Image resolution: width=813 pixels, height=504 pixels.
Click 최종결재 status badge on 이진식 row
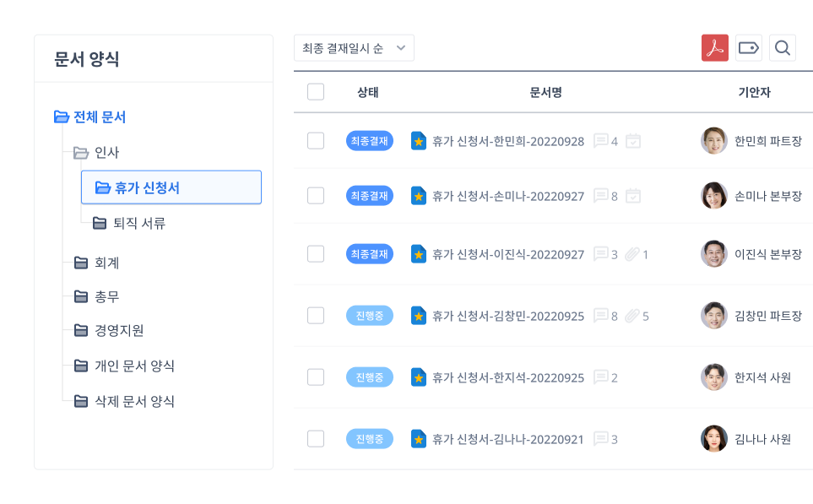[x=369, y=254]
